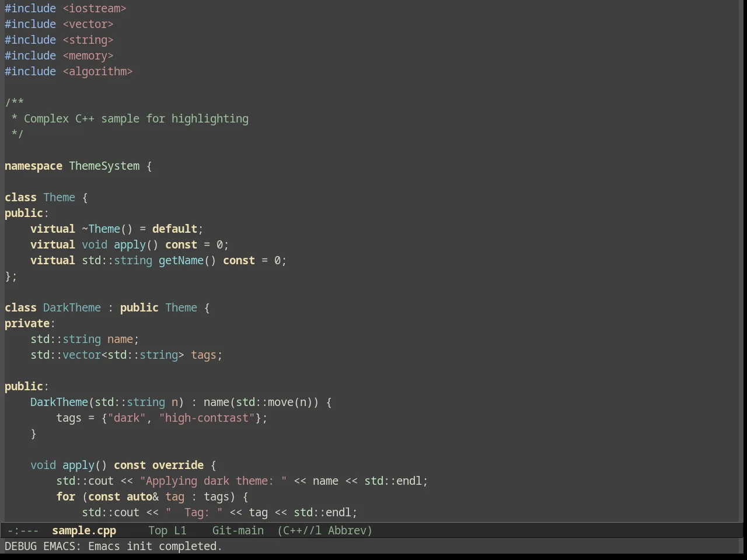
Task: Click the closing '};' of class Theme
Action: [x=11, y=276]
